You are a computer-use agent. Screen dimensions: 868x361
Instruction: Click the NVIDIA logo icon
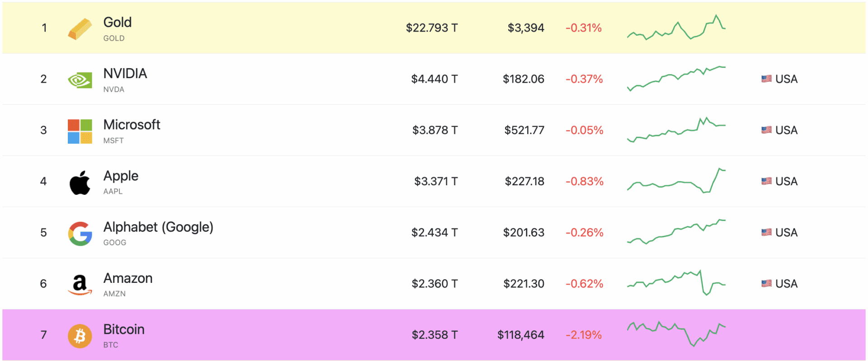80,80
